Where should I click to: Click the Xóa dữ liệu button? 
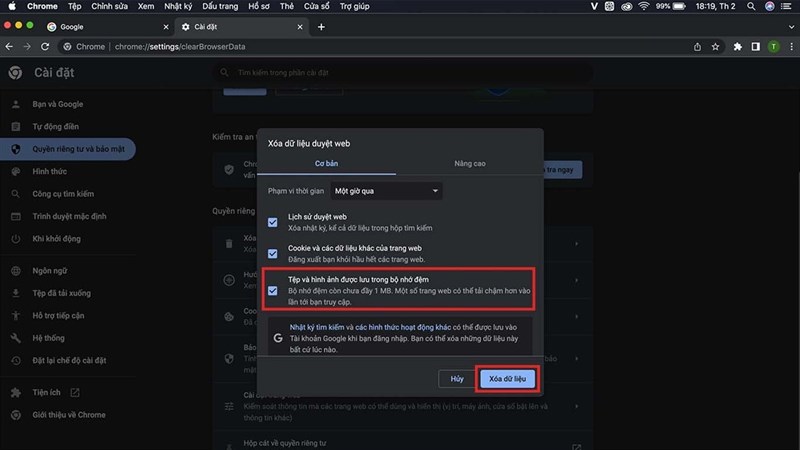pyautogui.click(x=507, y=379)
